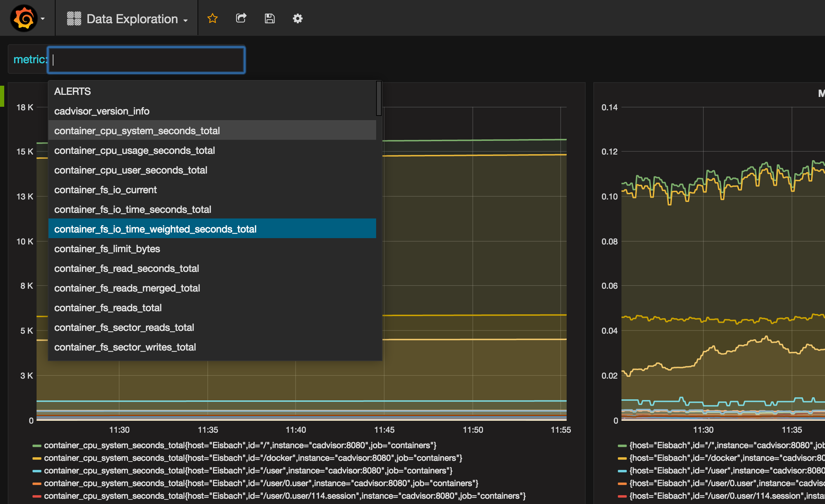Star the dashboard as favorite
Screen dimensions: 825x504
[212, 18]
